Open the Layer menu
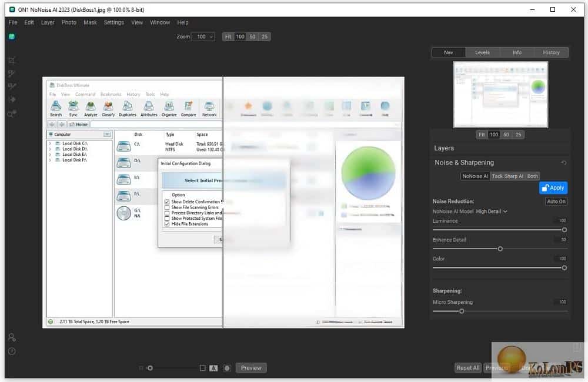This screenshot has height=382, width=588. point(48,22)
